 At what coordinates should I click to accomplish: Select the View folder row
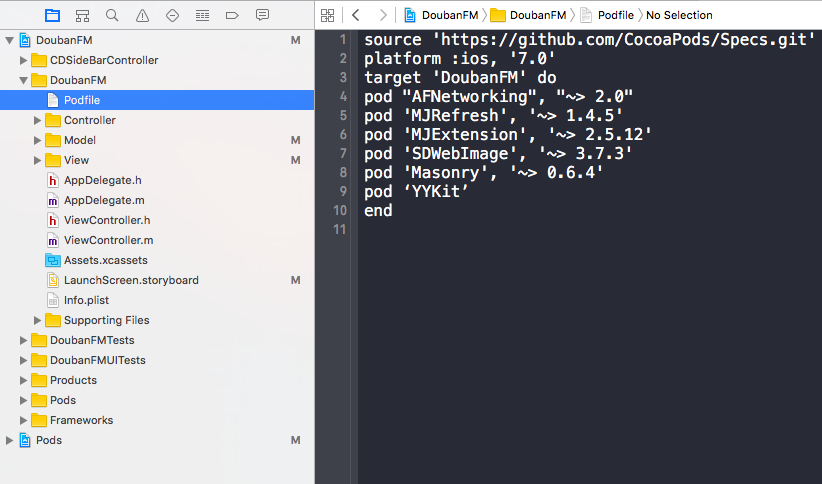pyautogui.click(x=157, y=160)
